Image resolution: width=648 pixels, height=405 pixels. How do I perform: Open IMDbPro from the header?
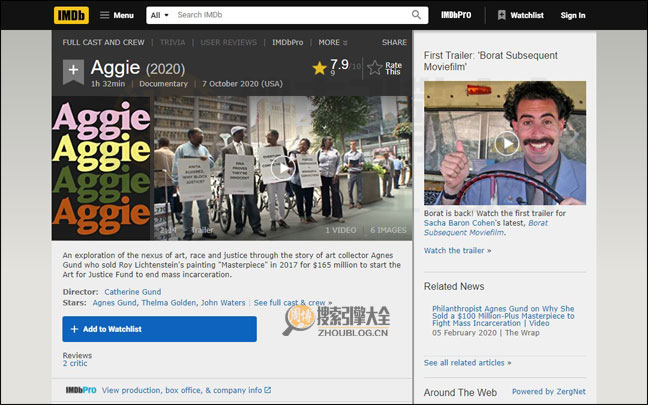(x=456, y=15)
